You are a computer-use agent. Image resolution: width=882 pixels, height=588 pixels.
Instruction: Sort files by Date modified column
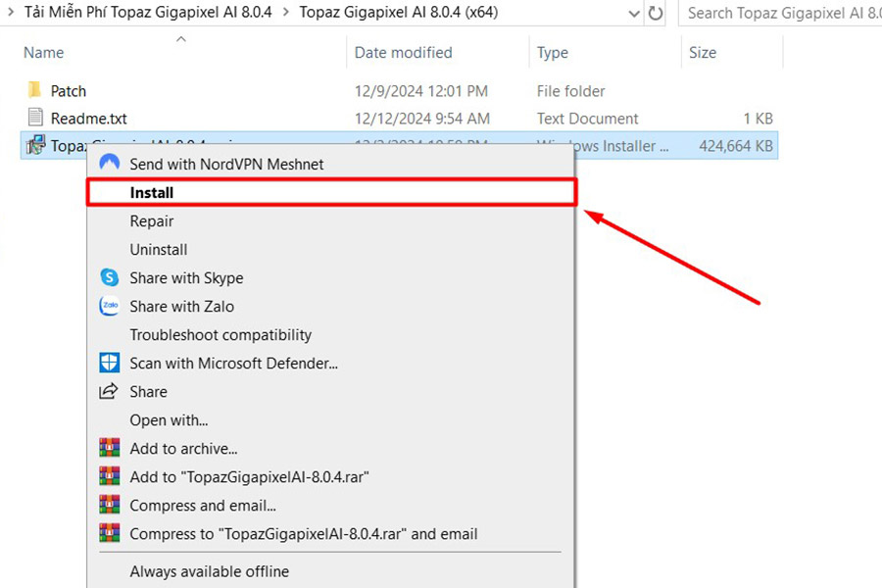click(403, 52)
